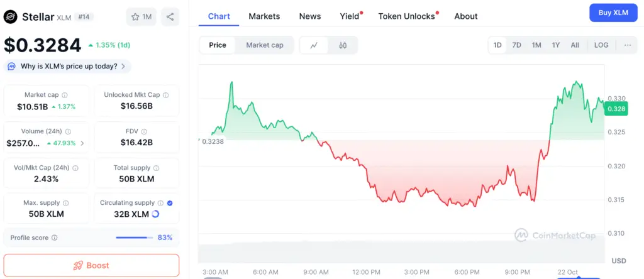The height and width of the screenshot is (279, 644).
Task: Switch to candlestick chart icon
Action: [x=343, y=45]
